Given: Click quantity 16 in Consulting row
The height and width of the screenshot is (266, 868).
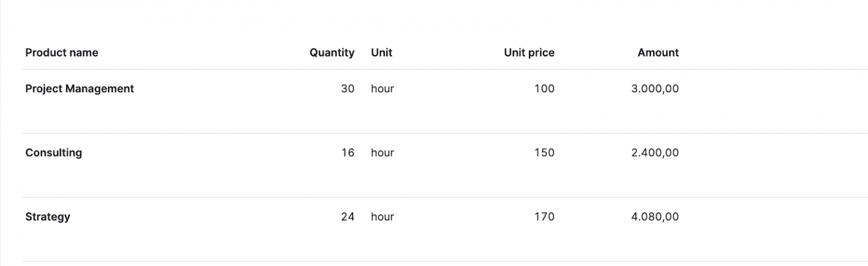Looking at the screenshot, I should (x=348, y=152).
